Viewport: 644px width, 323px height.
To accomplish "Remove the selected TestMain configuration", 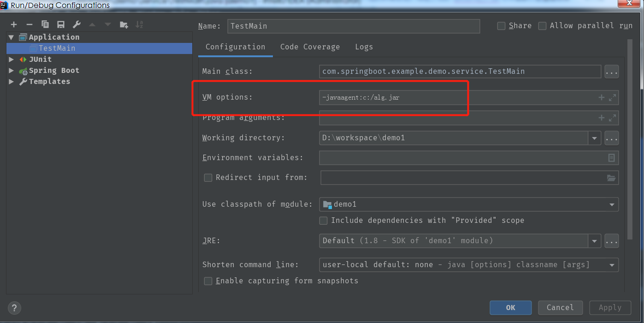I will coord(29,24).
